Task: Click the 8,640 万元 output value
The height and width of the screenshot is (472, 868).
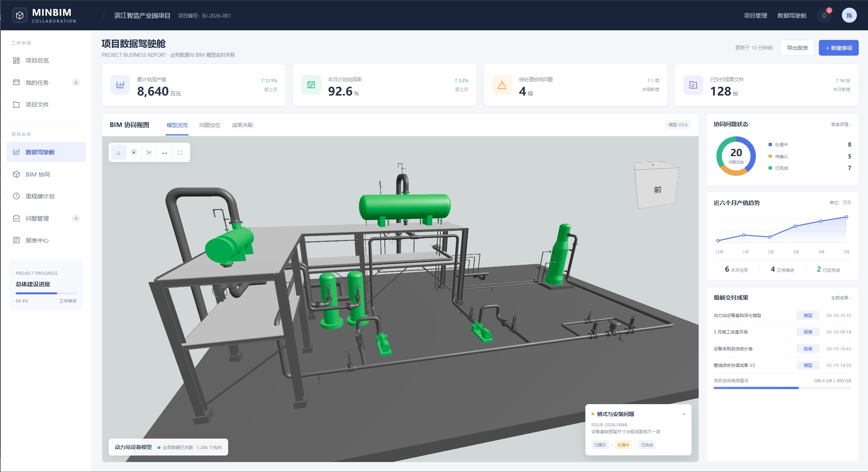Action: click(x=159, y=91)
